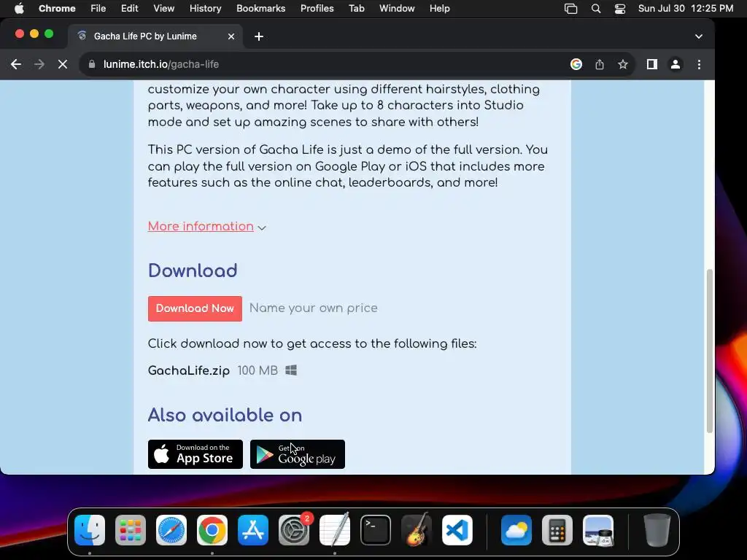Open Trash from the dock
747x560 pixels.
tap(657, 530)
